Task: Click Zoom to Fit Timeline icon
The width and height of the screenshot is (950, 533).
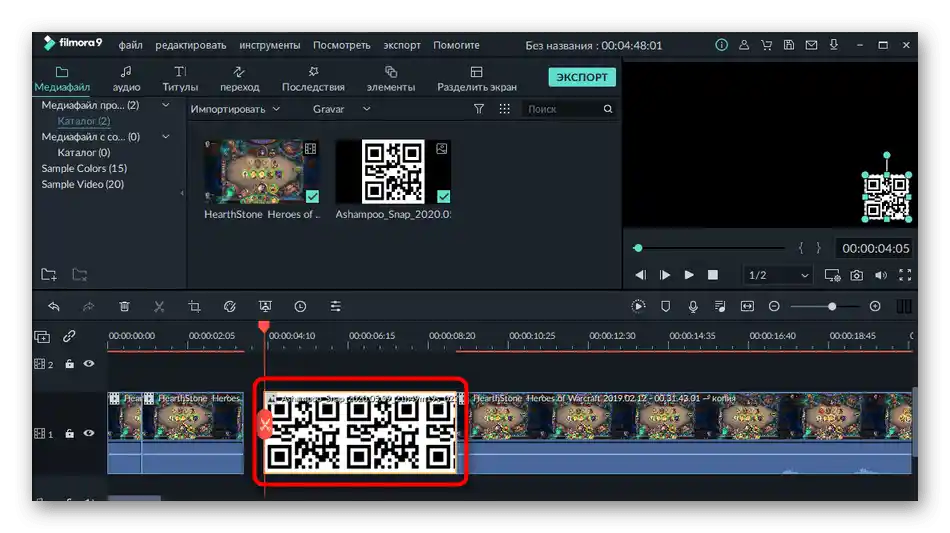Action: point(748,306)
